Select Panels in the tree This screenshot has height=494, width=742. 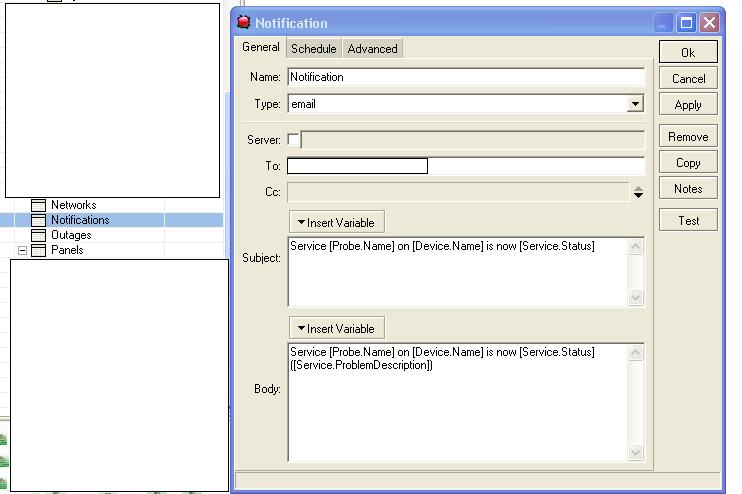tap(67, 250)
